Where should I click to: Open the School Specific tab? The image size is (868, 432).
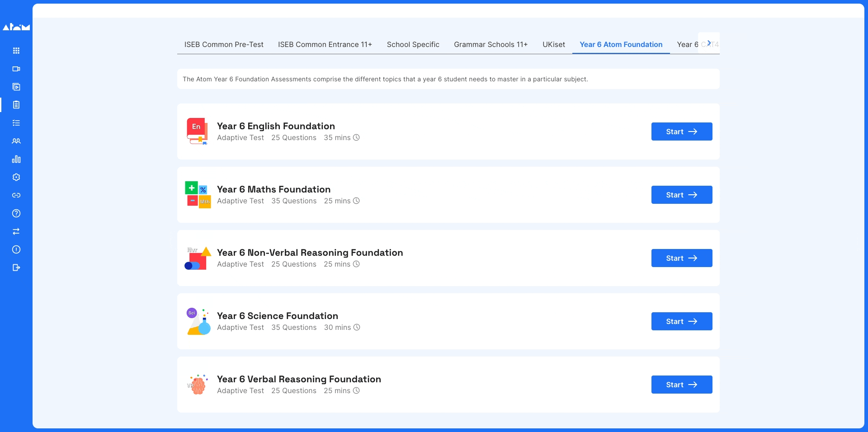click(413, 44)
